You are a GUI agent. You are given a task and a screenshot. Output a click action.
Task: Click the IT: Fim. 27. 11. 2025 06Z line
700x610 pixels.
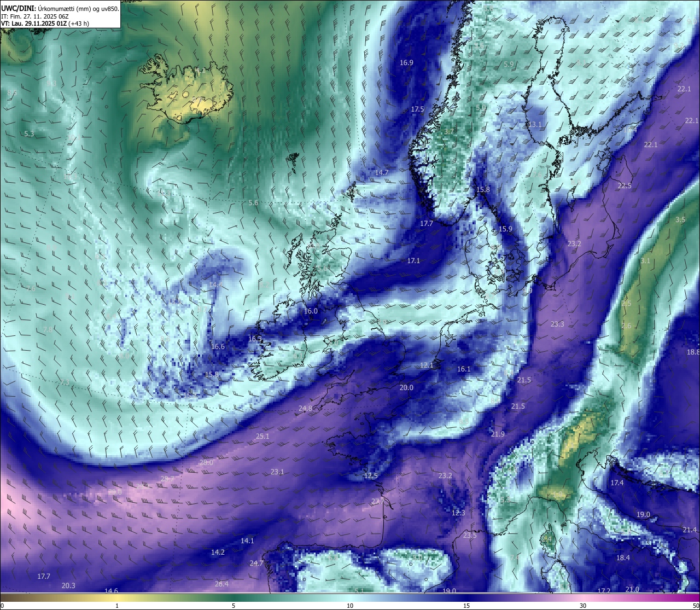pos(35,16)
